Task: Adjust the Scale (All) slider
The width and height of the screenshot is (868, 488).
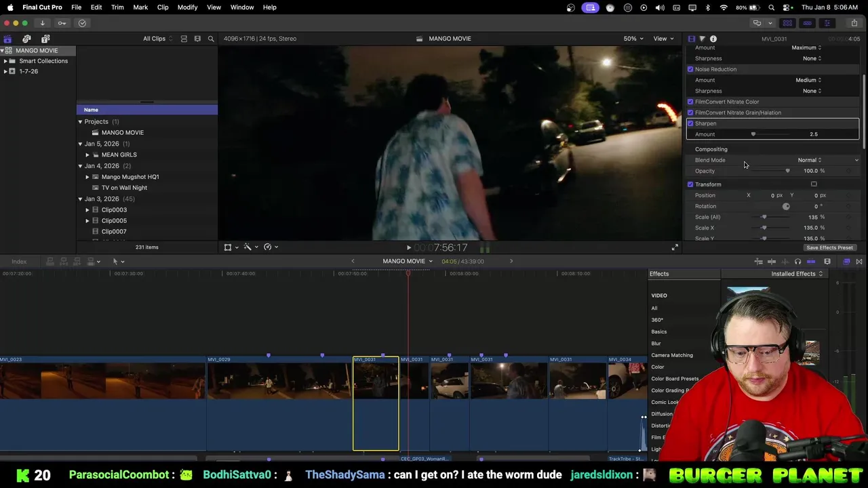Action: coord(765,217)
